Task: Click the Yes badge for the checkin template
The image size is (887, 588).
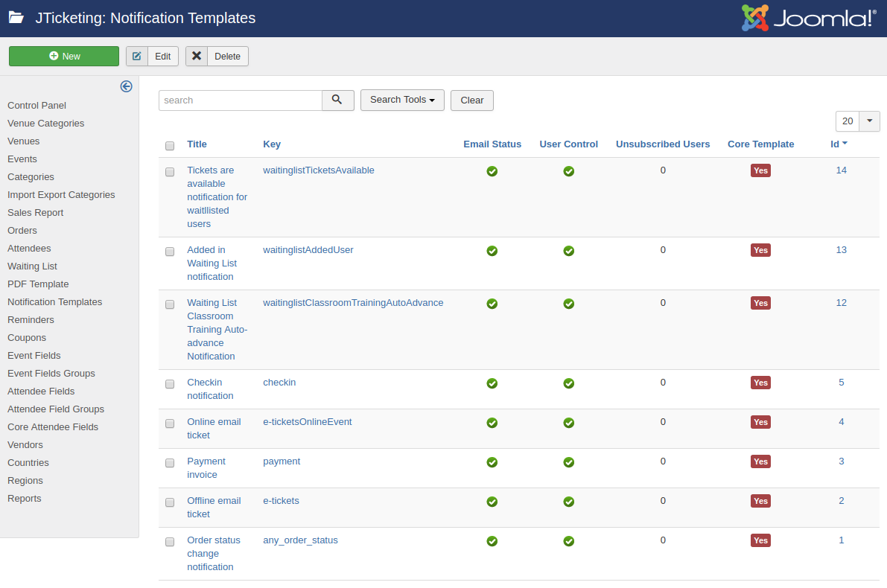Action: (x=760, y=383)
